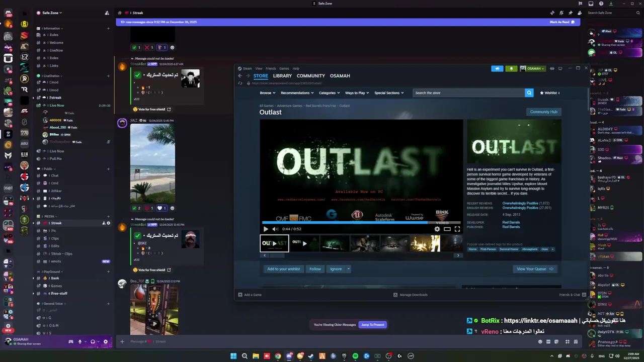This screenshot has width=644, height=362.
Task: Click 'Add to your wishlist' button
Action: click(x=283, y=269)
